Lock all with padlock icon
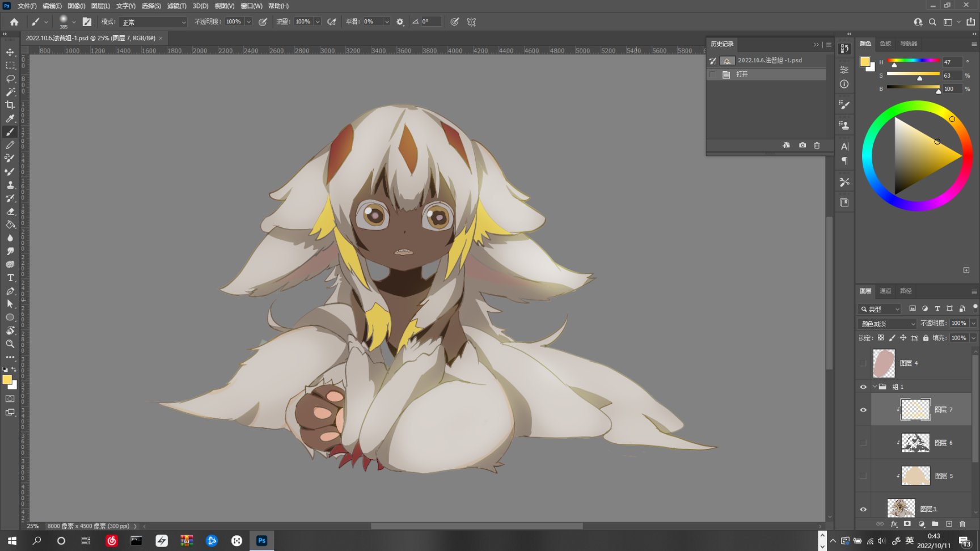 (x=926, y=338)
